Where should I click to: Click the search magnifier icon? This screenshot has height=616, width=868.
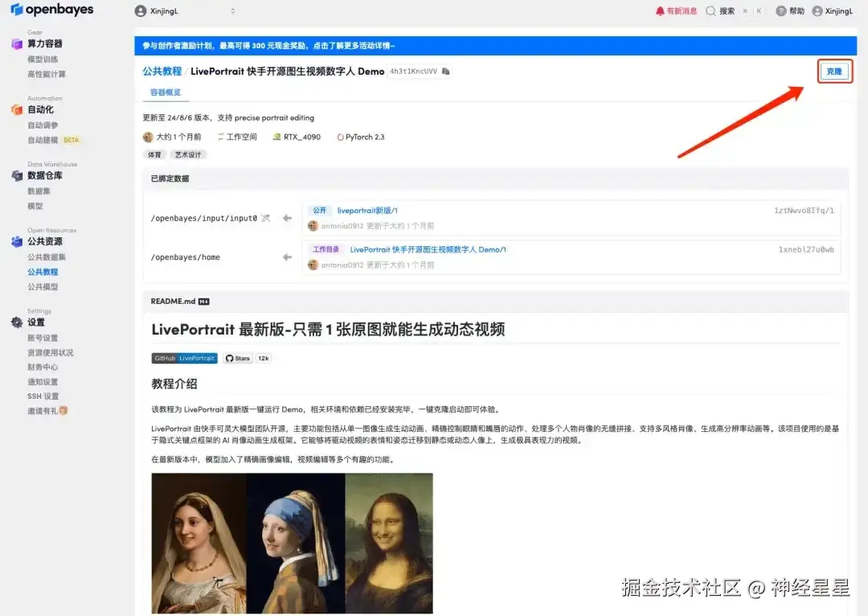(x=710, y=11)
